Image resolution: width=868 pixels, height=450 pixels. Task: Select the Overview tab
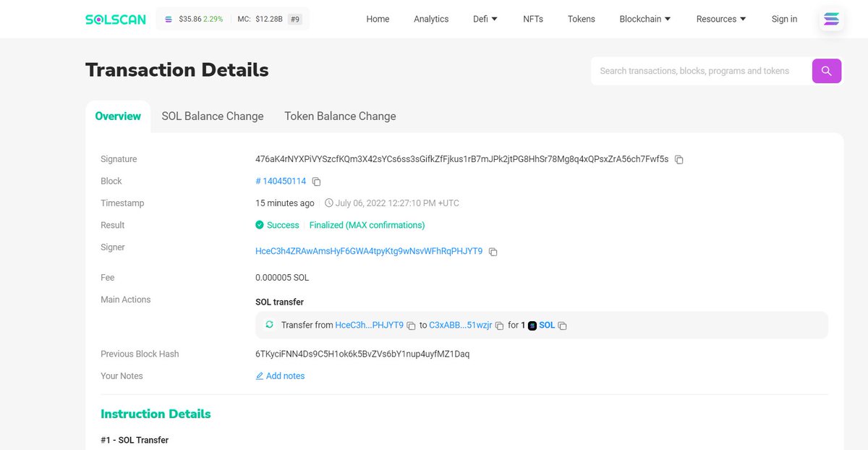coord(118,116)
